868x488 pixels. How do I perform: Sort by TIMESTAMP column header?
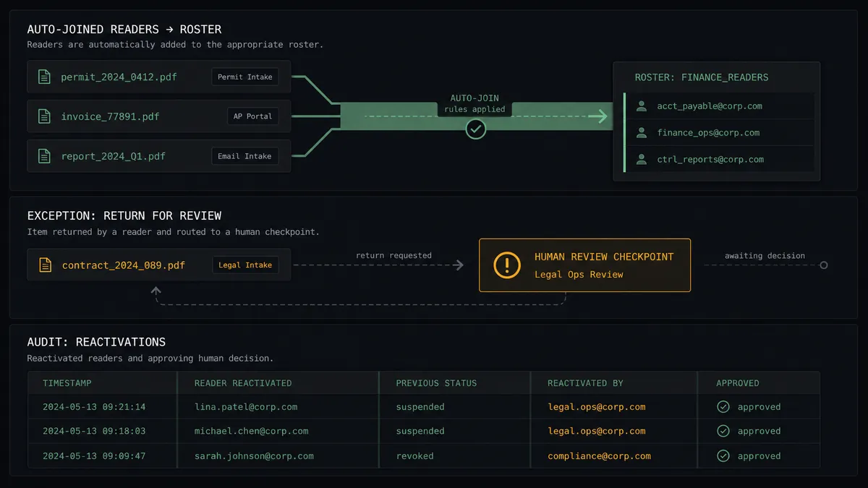point(67,383)
